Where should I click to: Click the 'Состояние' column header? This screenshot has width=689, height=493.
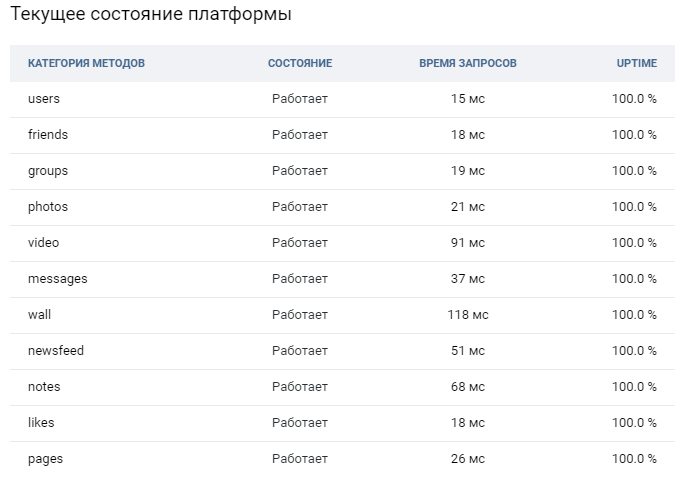coord(300,63)
